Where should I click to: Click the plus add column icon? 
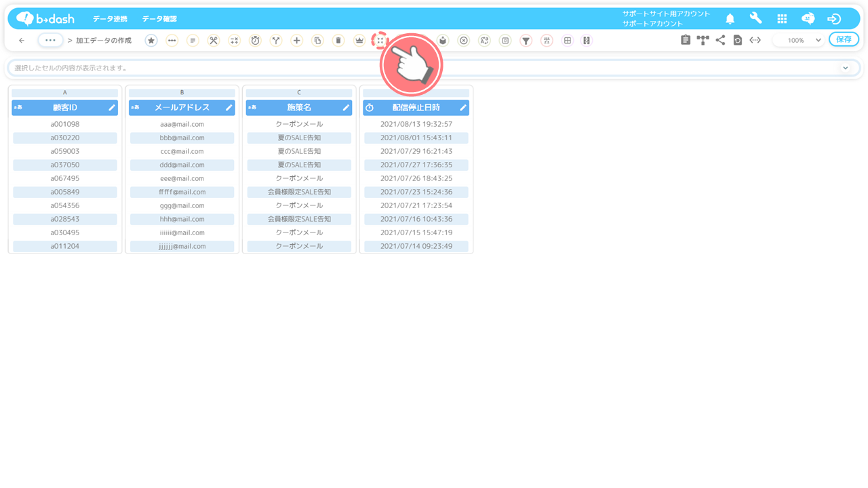tap(296, 41)
